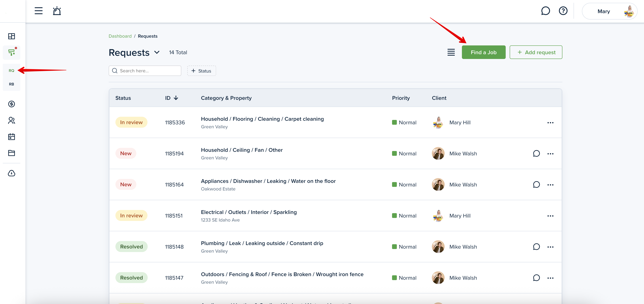Click the Dashboard breadcrumb link

(120, 36)
